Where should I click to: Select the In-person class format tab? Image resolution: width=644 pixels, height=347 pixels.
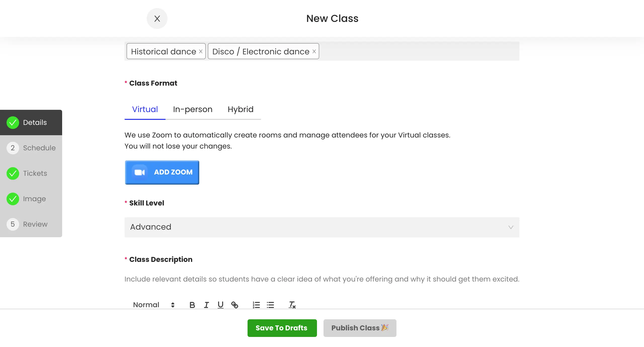(x=192, y=109)
